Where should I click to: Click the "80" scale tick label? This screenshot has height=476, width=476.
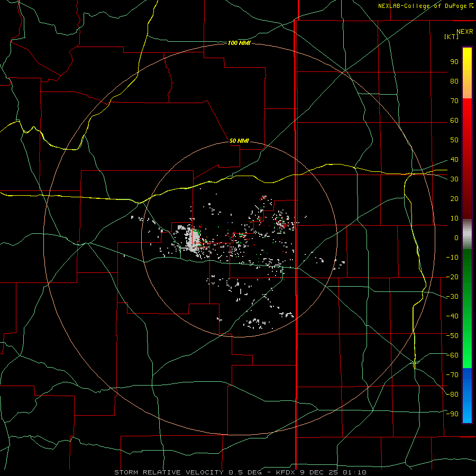454,81
